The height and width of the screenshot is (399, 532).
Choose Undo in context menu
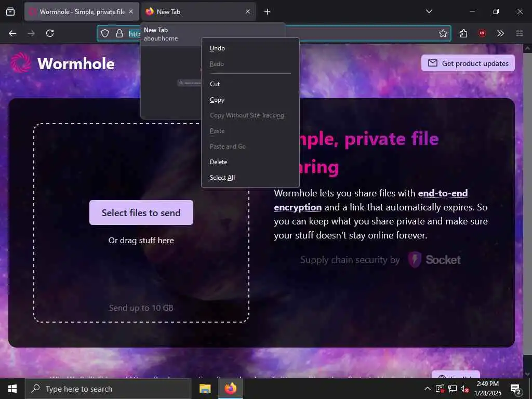click(250, 48)
